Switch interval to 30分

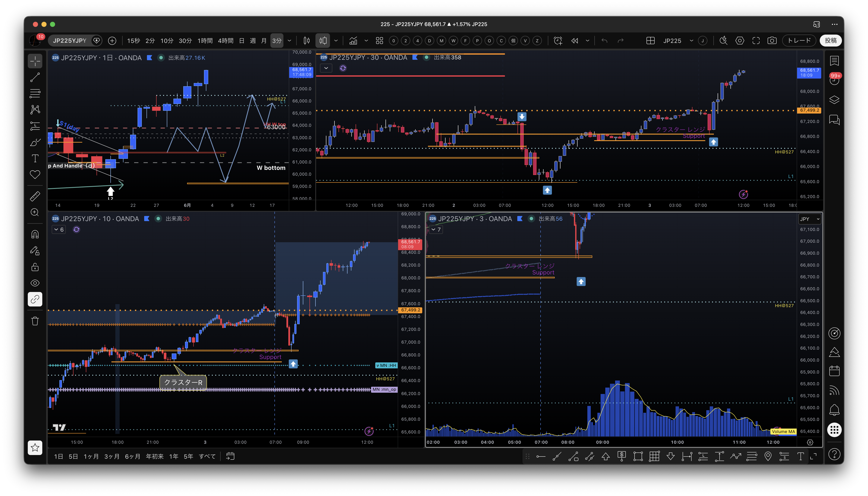click(x=185, y=41)
